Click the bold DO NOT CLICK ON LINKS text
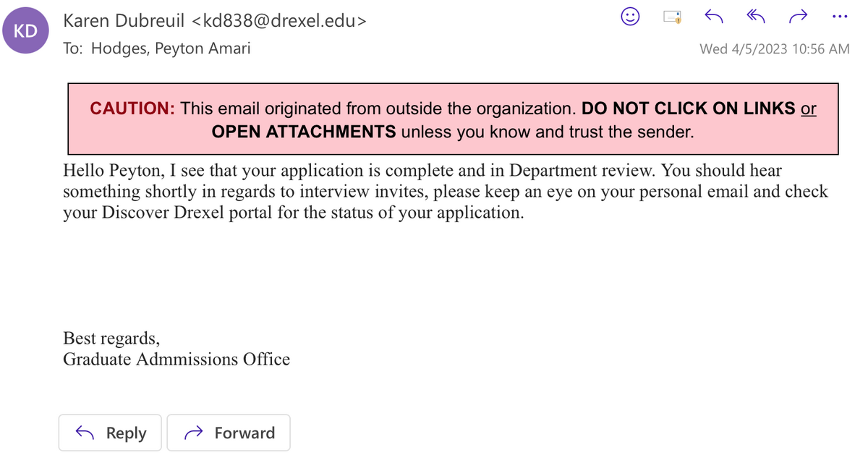This screenshot has height=463, width=868. 689,109
